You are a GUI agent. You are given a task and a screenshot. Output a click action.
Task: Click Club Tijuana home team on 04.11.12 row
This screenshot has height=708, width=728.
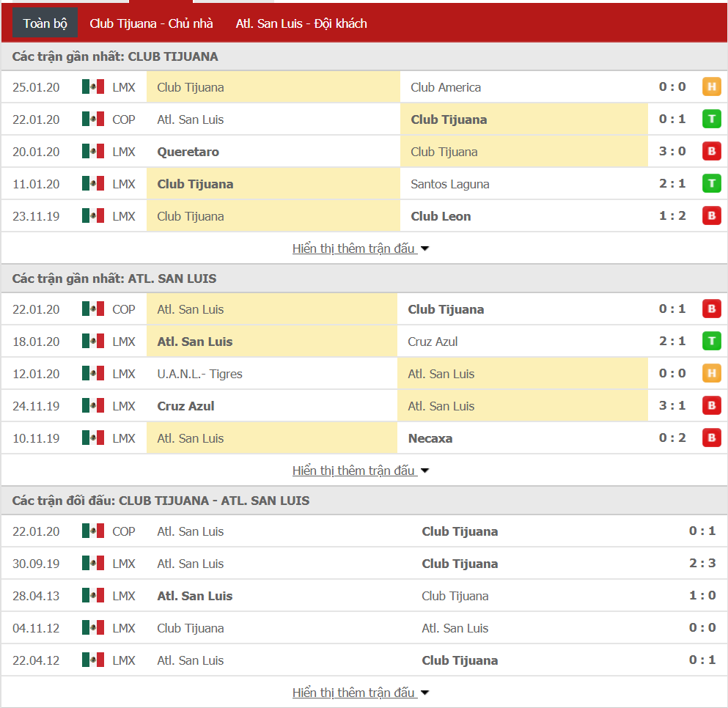[x=191, y=628]
